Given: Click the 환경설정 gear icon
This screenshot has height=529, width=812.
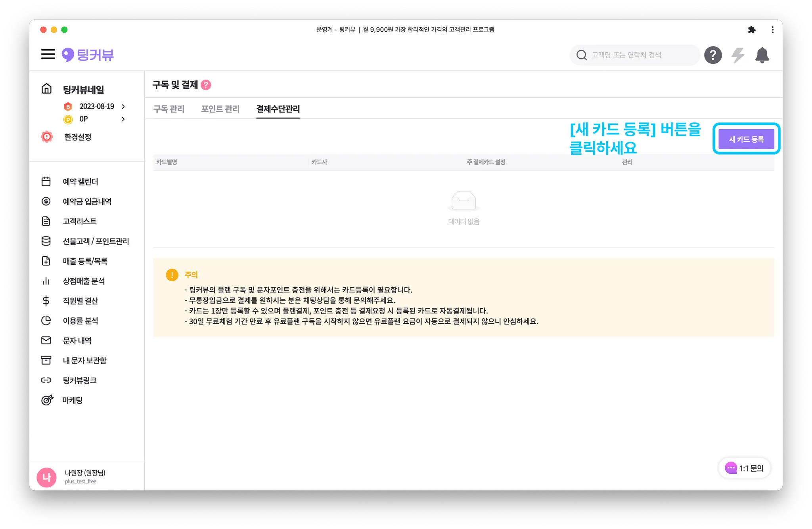Looking at the screenshot, I should [x=47, y=137].
